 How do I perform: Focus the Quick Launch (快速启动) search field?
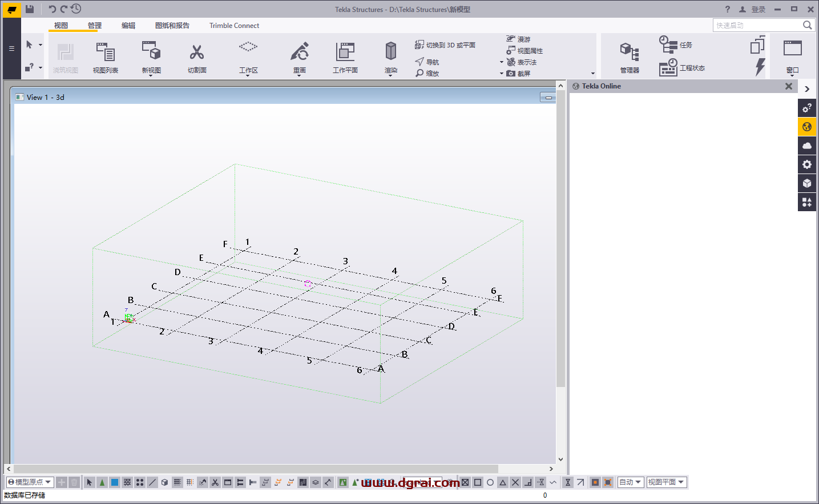pos(758,25)
